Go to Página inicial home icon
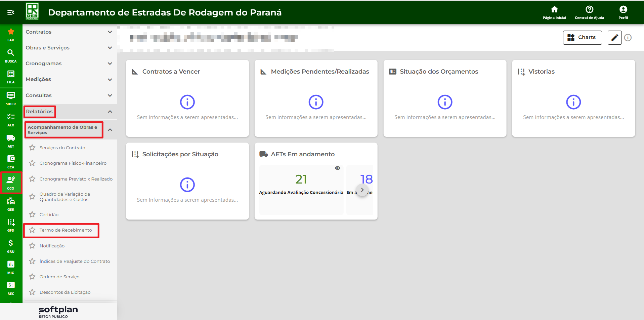 [554, 12]
